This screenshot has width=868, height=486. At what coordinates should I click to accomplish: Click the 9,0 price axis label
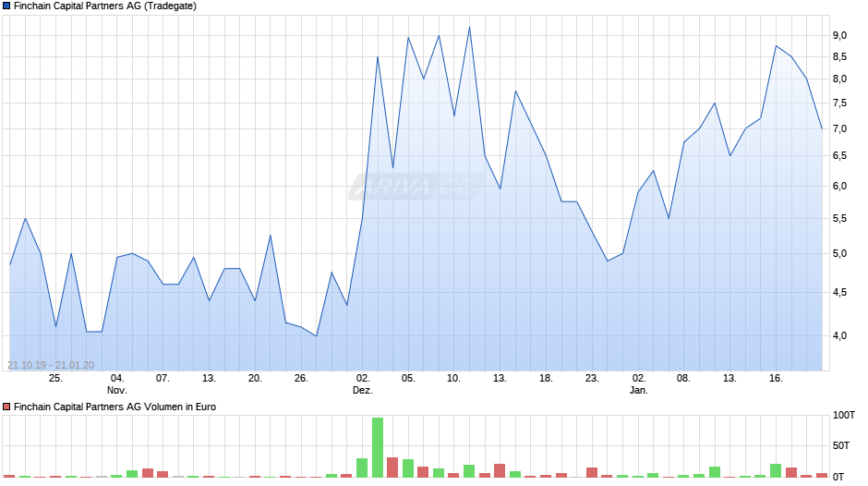(839, 35)
